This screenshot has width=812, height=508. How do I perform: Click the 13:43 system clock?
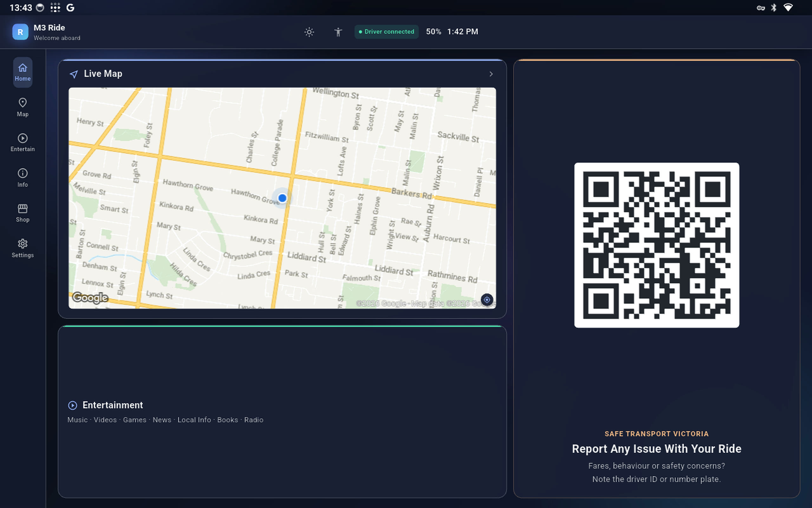(21, 8)
